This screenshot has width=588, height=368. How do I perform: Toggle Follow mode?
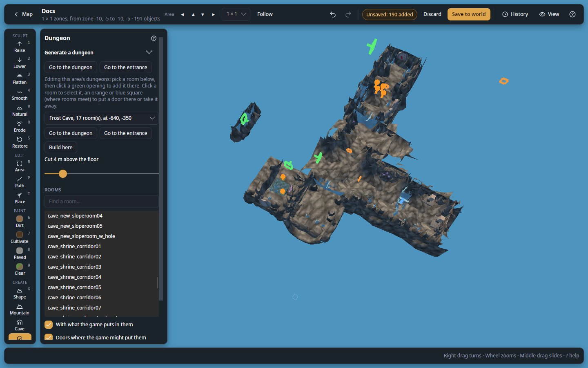pos(265,14)
